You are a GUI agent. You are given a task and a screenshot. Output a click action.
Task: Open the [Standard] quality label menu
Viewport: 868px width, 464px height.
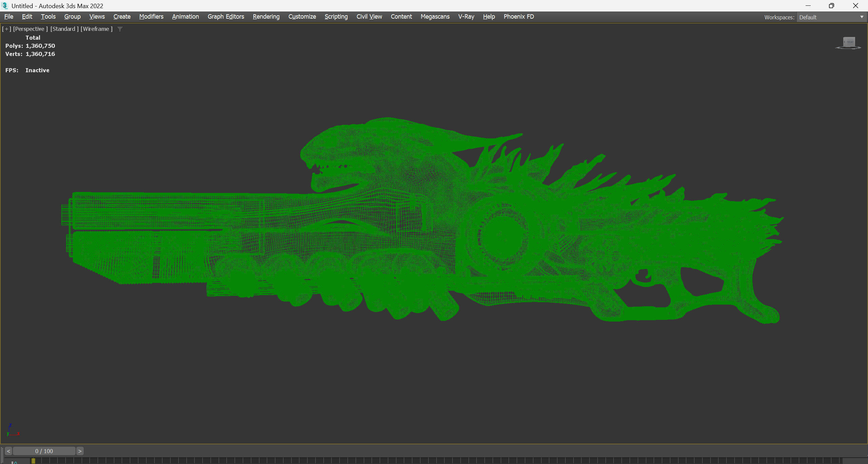coord(64,29)
